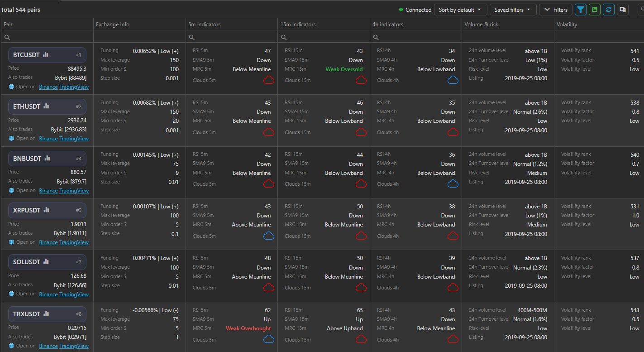644x352 pixels.
Task: Click the bar chart icon beside SOLUSDT
Action: point(46,262)
